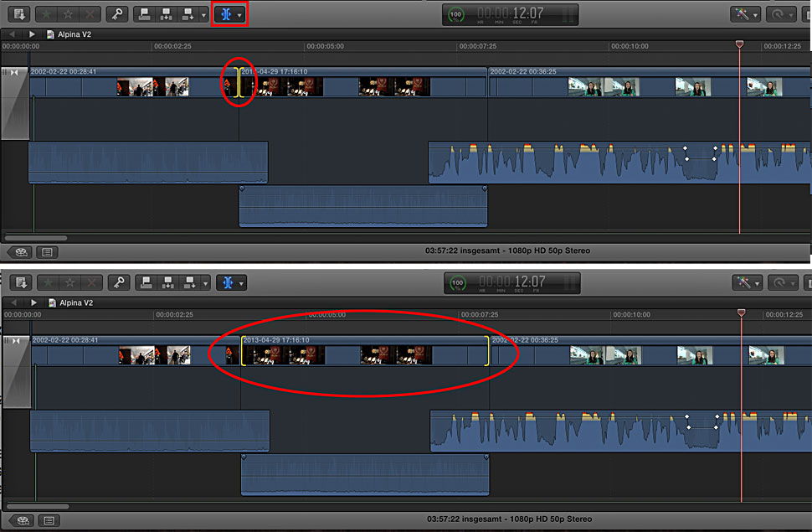Go forward in timeline history, upper timeline
Image resolution: width=812 pixels, height=532 pixels.
pyautogui.click(x=32, y=34)
